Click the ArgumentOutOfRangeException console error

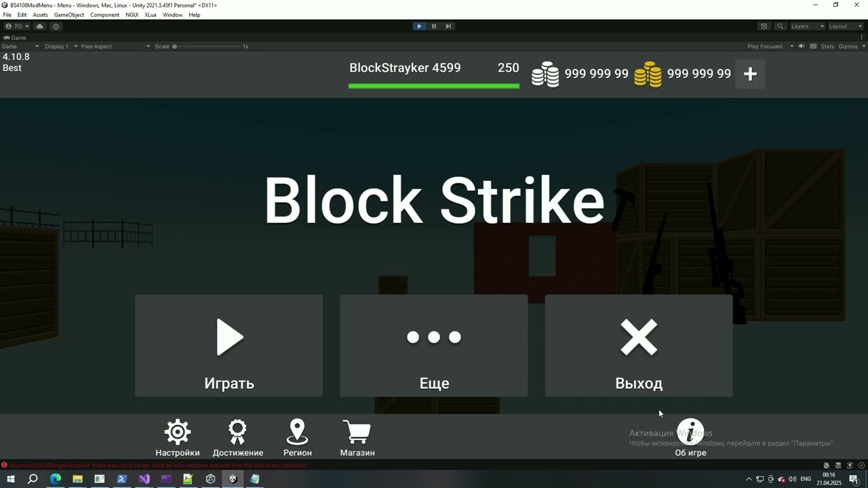[158, 466]
